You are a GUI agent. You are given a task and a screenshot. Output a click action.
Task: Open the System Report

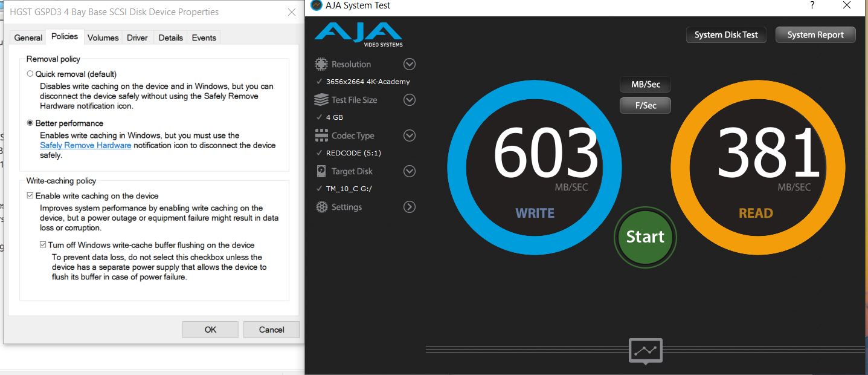tap(815, 35)
